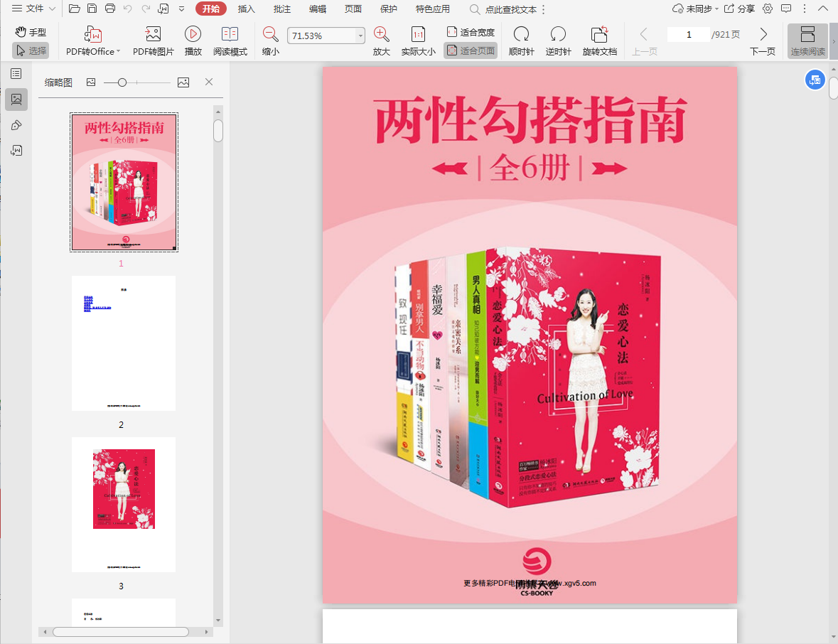Switch to the 保护 tab

[389, 9]
